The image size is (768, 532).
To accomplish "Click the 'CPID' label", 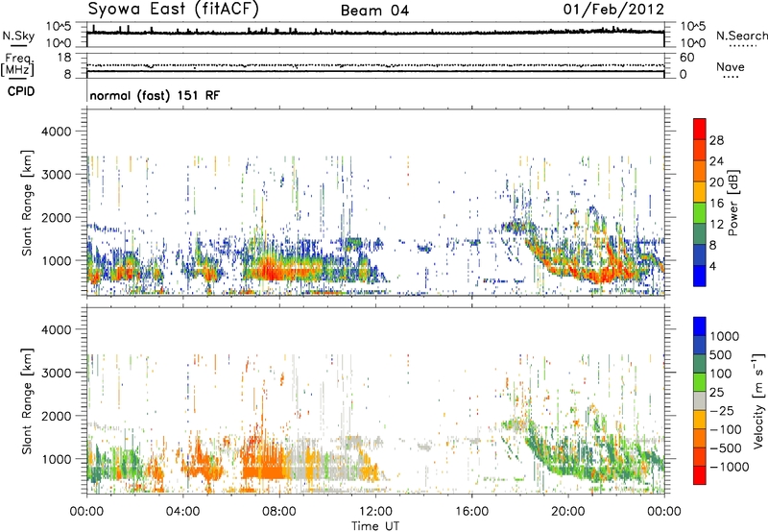I will point(21,91).
